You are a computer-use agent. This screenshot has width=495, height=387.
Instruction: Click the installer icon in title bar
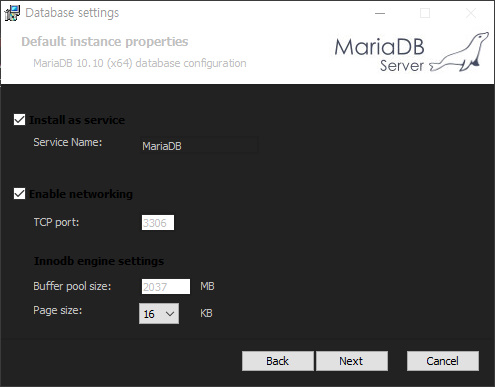pyautogui.click(x=12, y=13)
